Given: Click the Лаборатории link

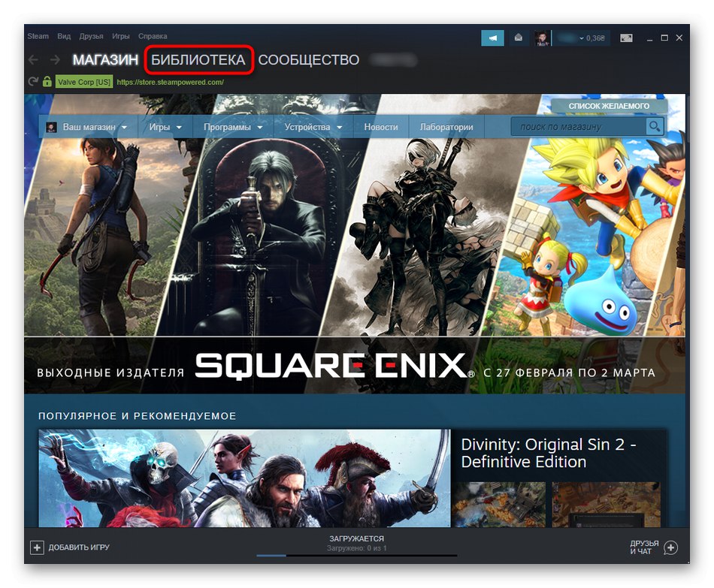Looking at the screenshot, I should point(446,126).
